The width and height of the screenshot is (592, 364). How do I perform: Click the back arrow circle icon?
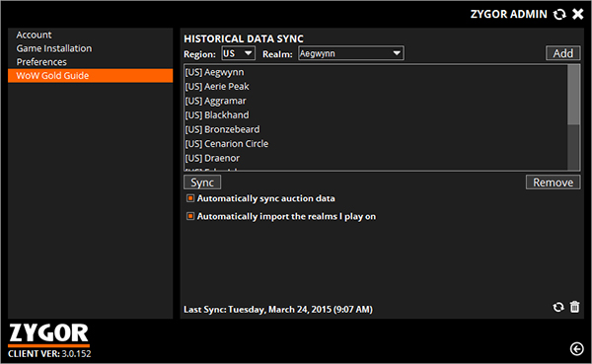576,349
